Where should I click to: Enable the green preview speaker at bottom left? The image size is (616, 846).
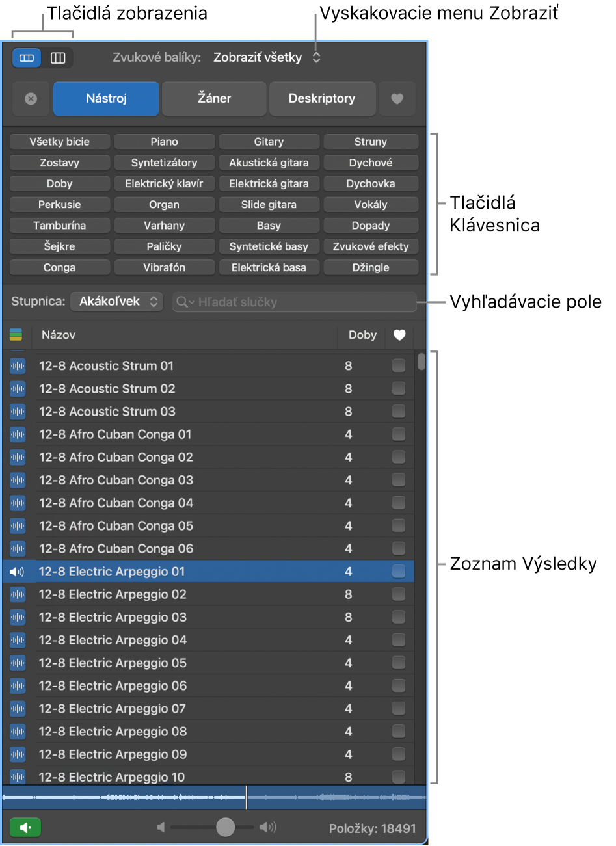(x=25, y=827)
